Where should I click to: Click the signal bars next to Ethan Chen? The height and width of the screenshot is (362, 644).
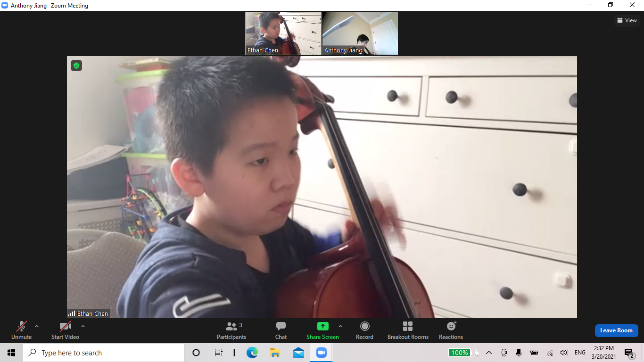(x=72, y=313)
